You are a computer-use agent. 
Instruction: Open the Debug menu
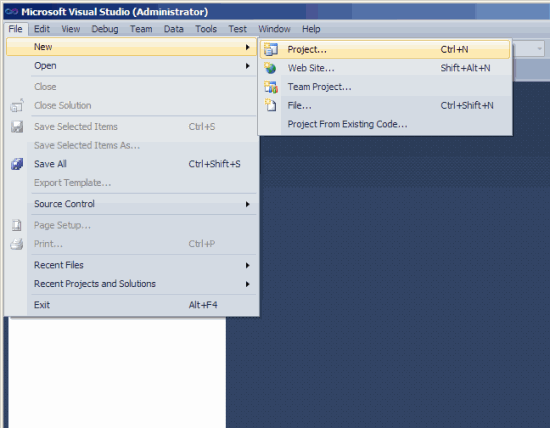105,29
